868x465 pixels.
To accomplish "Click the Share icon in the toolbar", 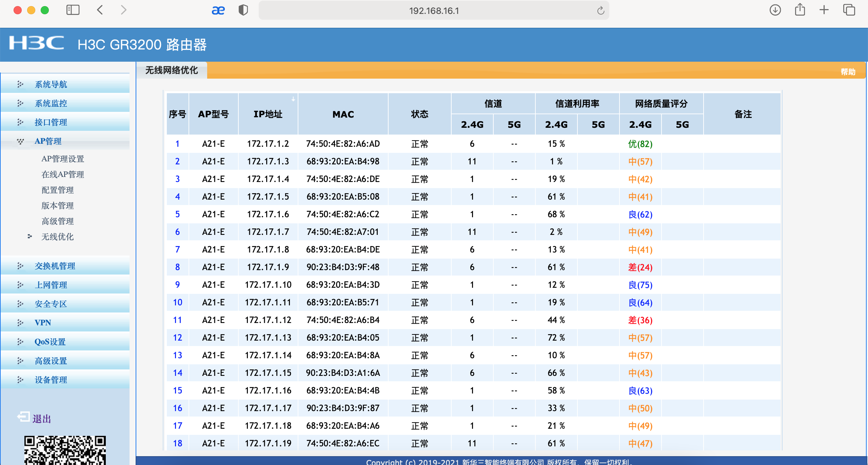I will click(800, 9).
